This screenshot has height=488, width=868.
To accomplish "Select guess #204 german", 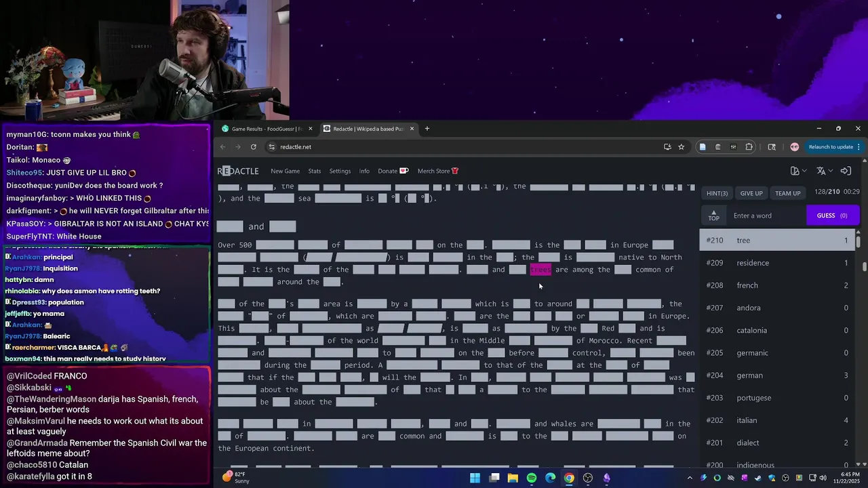I will [x=777, y=375].
